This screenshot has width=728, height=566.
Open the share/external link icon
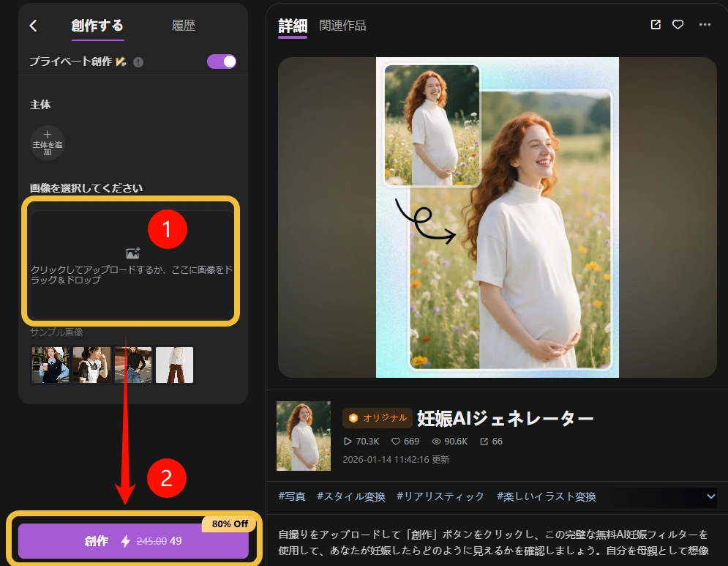point(656,25)
